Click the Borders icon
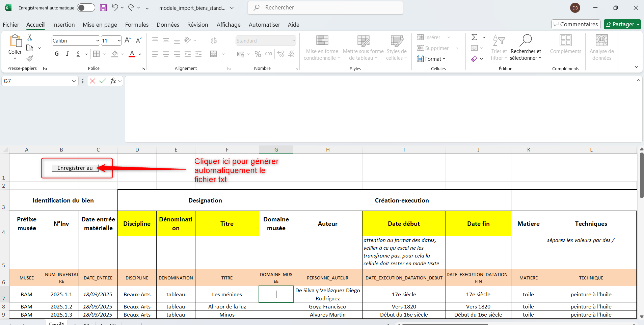The height and width of the screenshot is (325, 644). [x=97, y=54]
